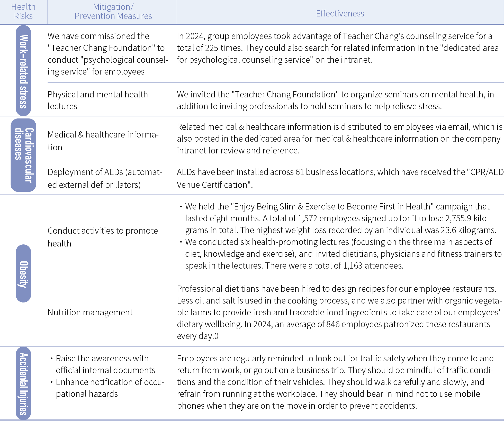Click the Effectiveness column header
The width and height of the screenshot is (504, 421).
[x=340, y=13]
